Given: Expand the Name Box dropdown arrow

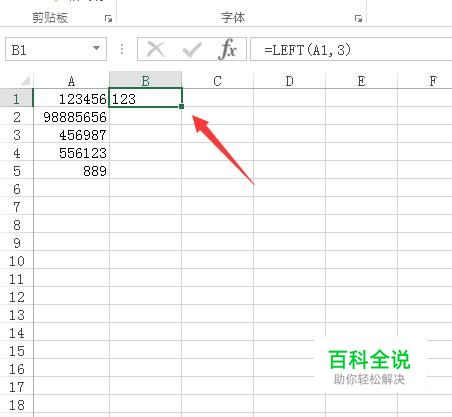Looking at the screenshot, I should coord(96,48).
